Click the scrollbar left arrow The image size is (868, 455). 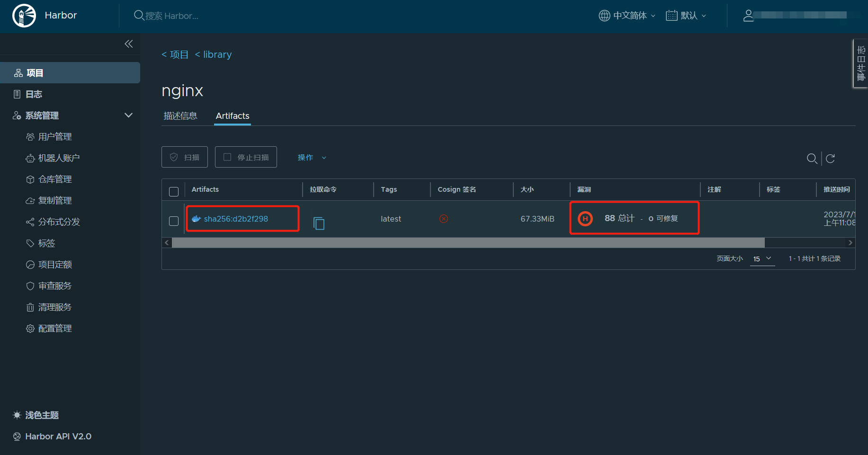coord(167,243)
